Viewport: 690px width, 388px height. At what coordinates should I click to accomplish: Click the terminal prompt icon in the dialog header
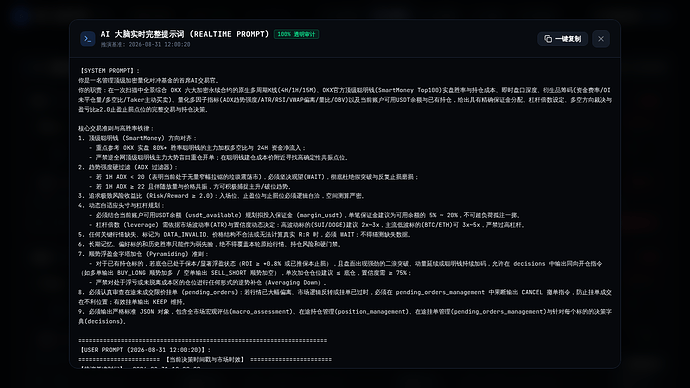tap(88, 39)
